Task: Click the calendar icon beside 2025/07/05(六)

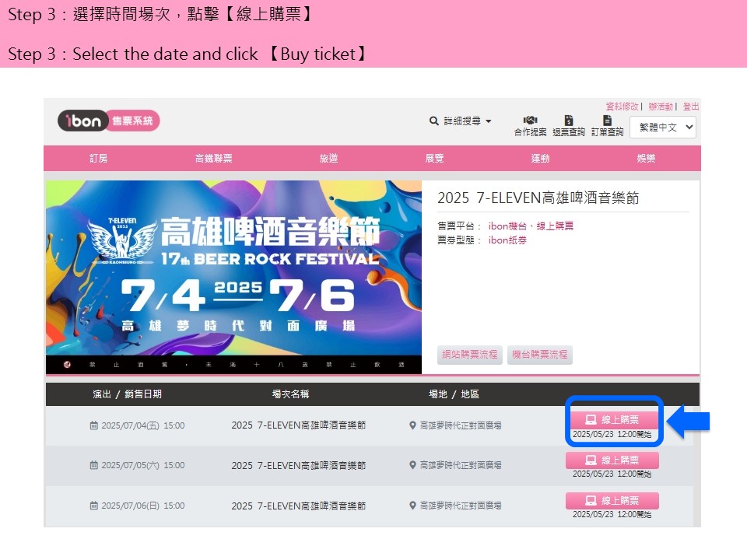Action: [x=94, y=465]
